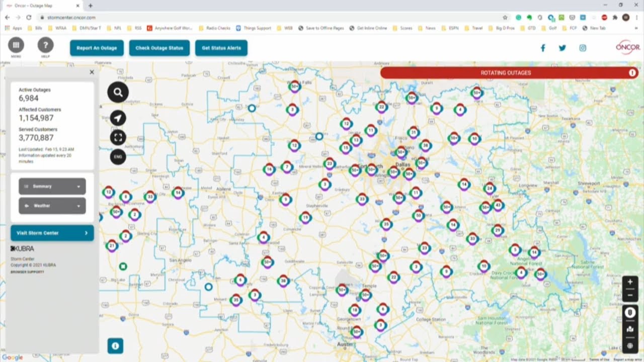This screenshot has height=362, width=644.
Task: Click the outage cluster marker 13
Action: [356, 140]
